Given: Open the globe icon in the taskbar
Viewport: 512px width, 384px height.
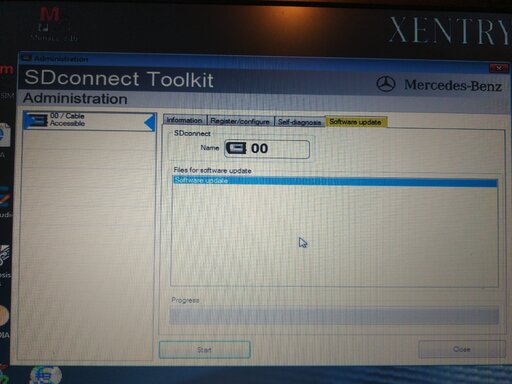Looking at the screenshot, I should (46, 375).
